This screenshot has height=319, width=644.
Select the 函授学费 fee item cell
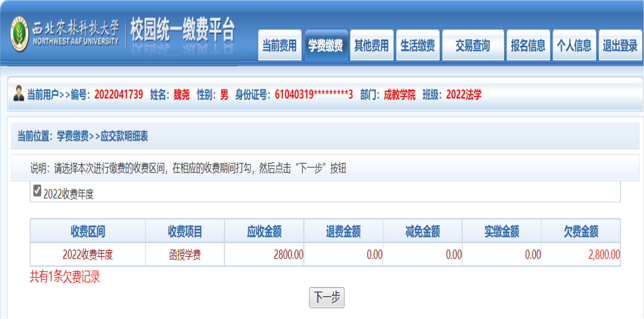tap(185, 255)
